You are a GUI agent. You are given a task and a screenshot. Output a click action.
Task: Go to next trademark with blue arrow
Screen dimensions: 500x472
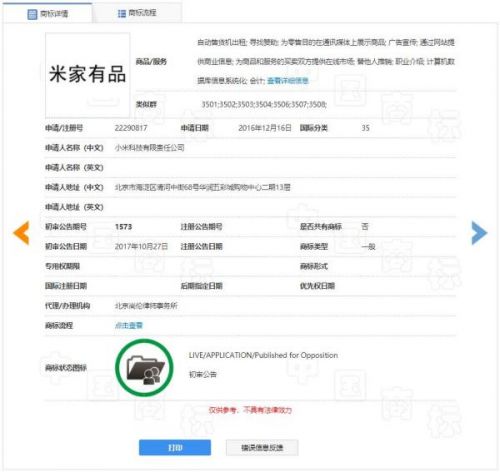tap(479, 233)
